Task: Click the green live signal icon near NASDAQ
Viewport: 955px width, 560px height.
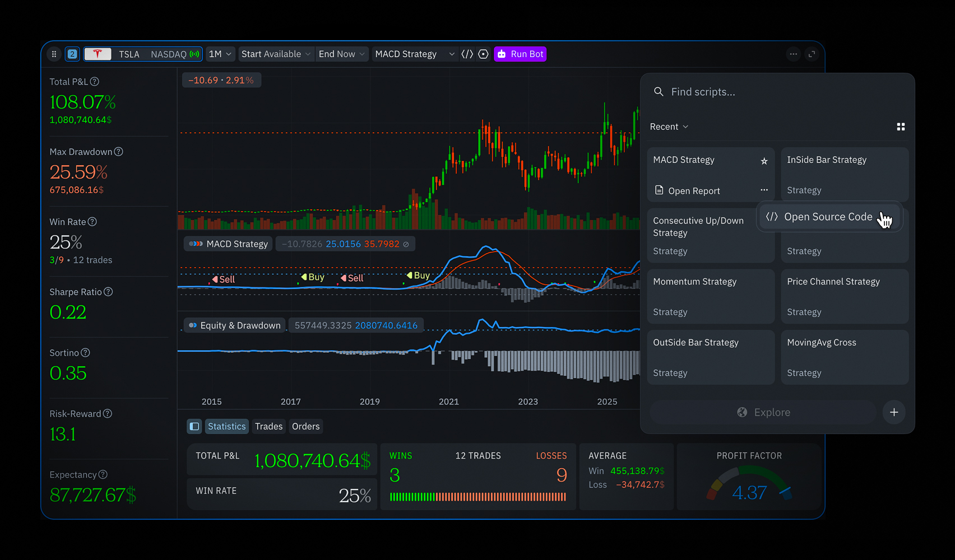Action: click(x=194, y=54)
